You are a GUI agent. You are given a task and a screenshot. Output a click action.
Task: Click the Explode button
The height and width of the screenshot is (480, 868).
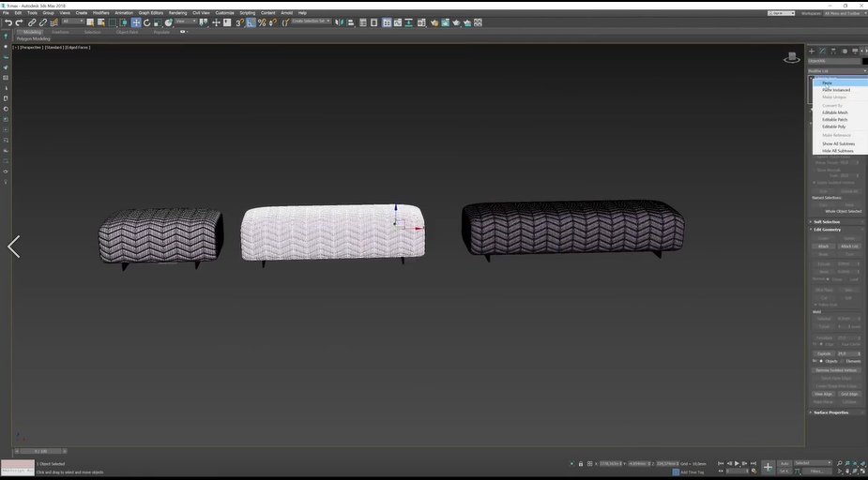(824, 354)
